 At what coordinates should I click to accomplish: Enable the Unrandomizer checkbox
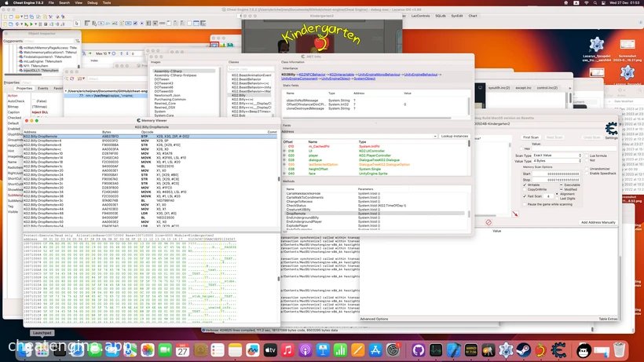pyautogui.click(x=587, y=169)
